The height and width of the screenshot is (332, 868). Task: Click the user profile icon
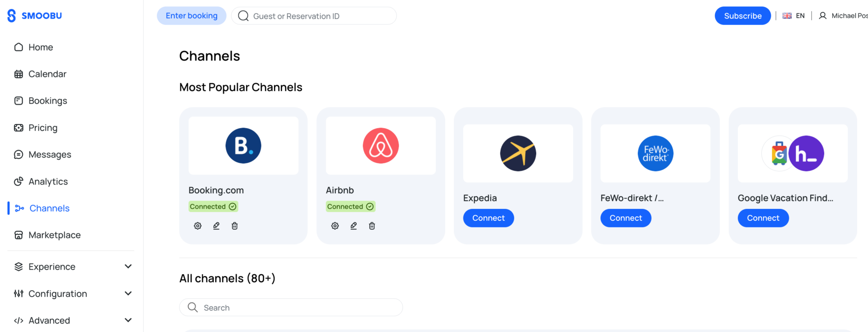coord(823,16)
